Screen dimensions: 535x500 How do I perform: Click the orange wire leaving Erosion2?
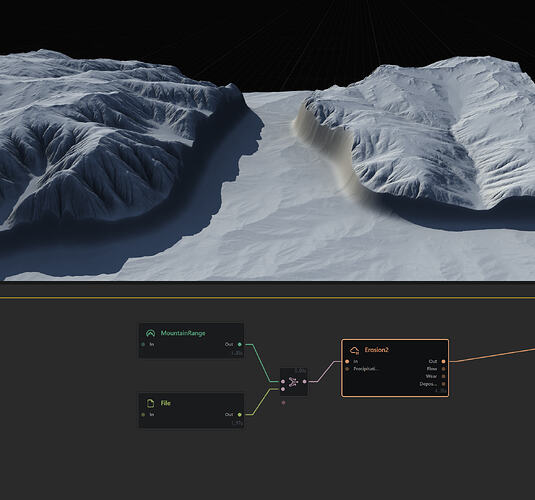pyautogui.click(x=491, y=355)
